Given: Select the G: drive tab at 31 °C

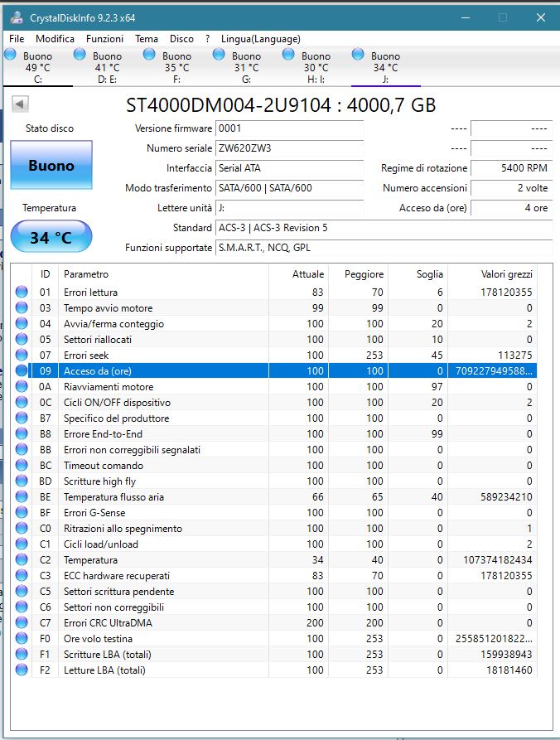Looking at the screenshot, I should [x=246, y=67].
